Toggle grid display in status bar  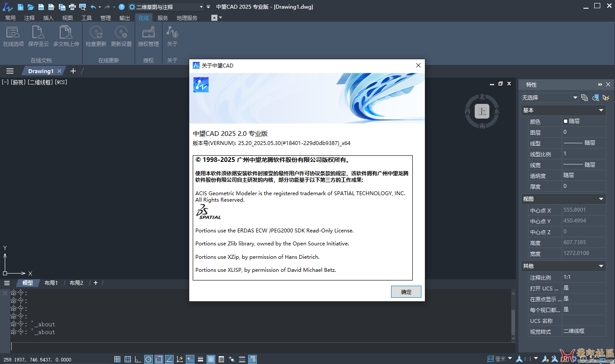point(128,359)
